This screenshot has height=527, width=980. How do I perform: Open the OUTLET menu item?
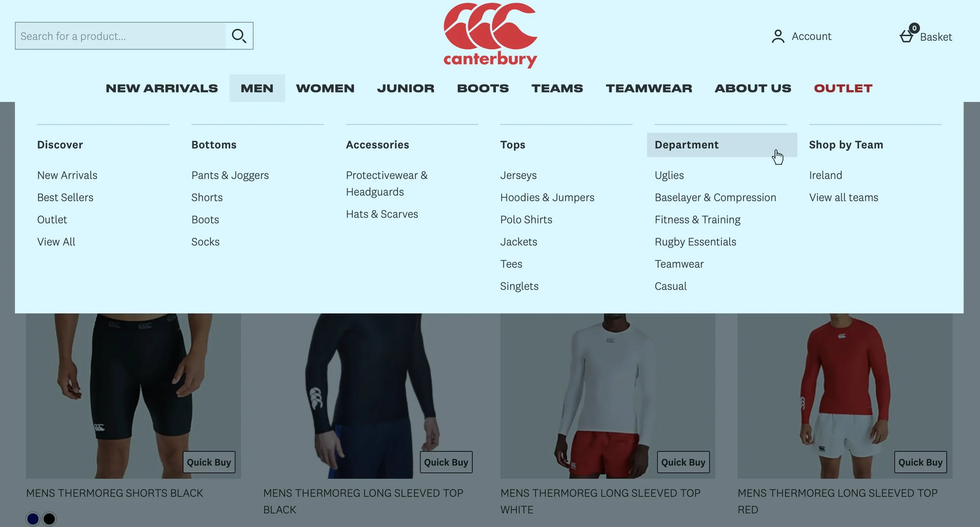pos(843,88)
